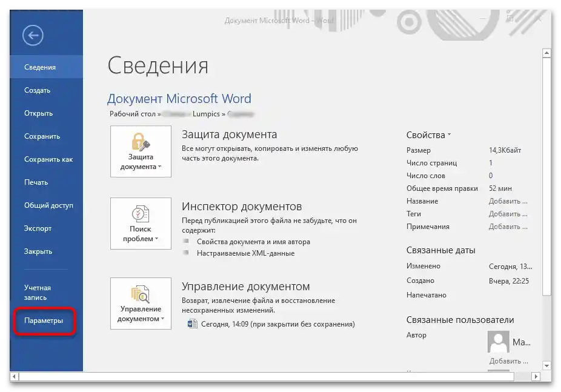Open the Поиск проблем inspector icon button
561x392 pixels.
(x=141, y=224)
